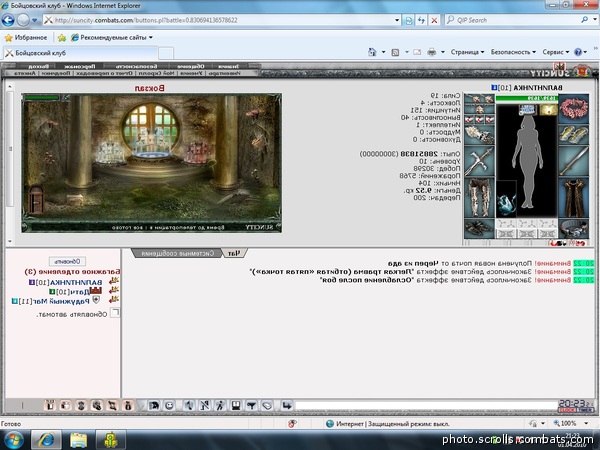Switch to the Системные сообщения tab
The image size is (600, 450).
(x=177, y=253)
